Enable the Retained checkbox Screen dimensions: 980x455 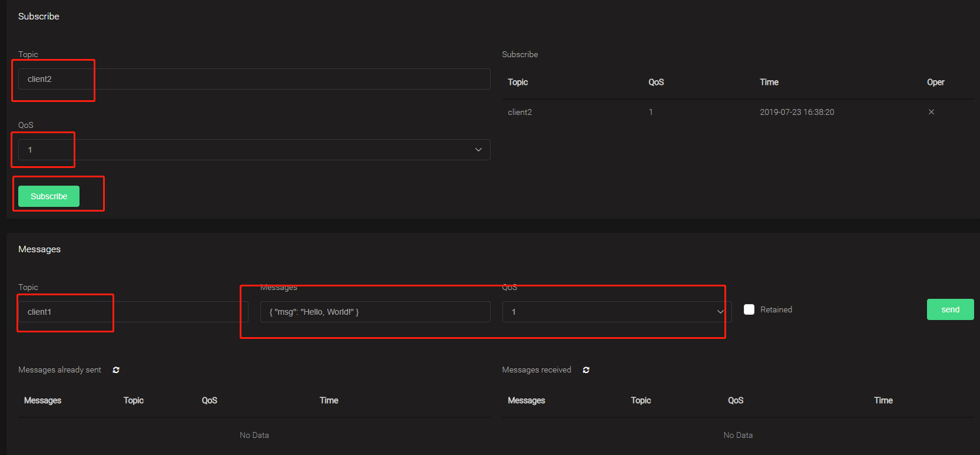[x=749, y=309]
